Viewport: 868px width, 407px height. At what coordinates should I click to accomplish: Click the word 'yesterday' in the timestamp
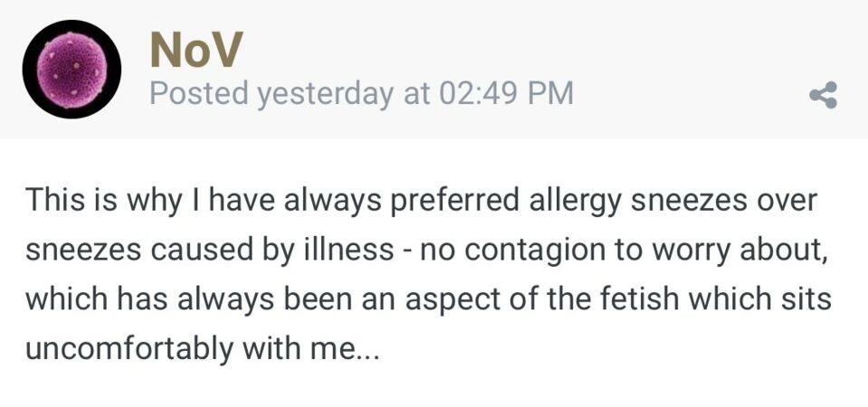pyautogui.click(x=325, y=93)
